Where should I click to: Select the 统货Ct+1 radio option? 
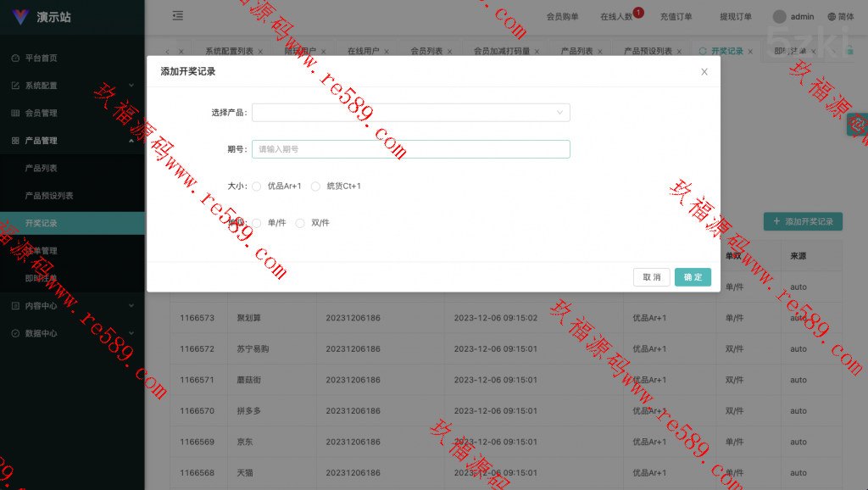(315, 187)
